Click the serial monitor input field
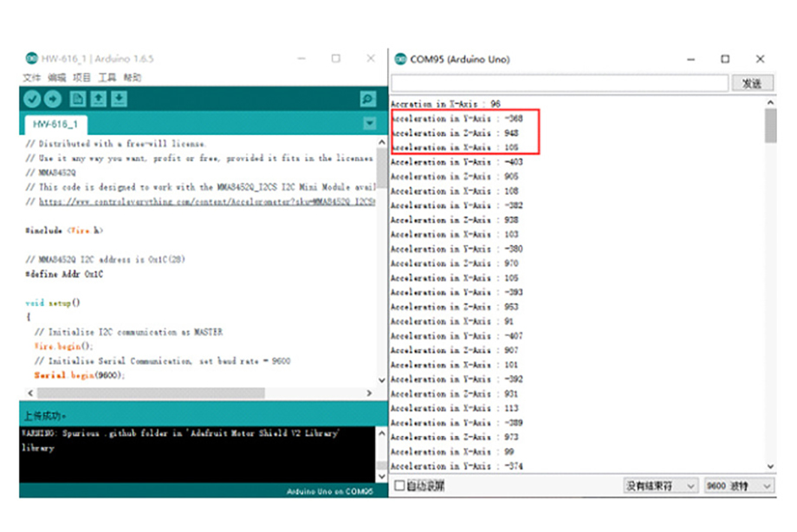The image size is (797, 532). pos(560,83)
